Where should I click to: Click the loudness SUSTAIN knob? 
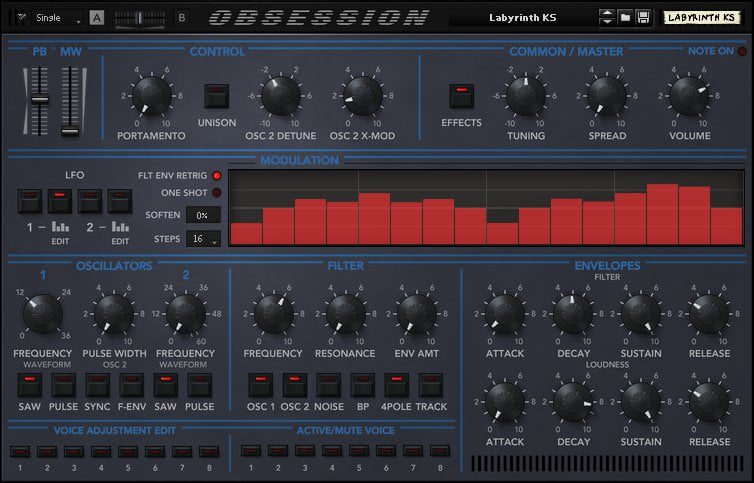641,402
